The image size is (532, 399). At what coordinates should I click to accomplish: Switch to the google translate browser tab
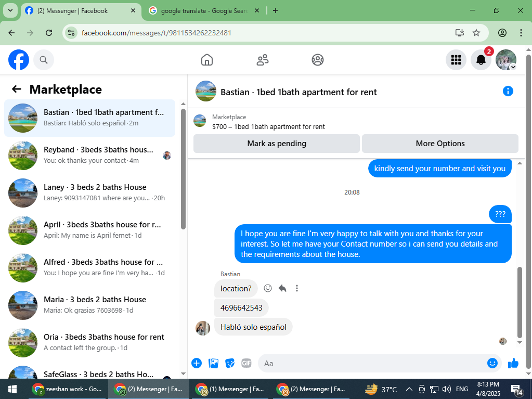coord(204,11)
